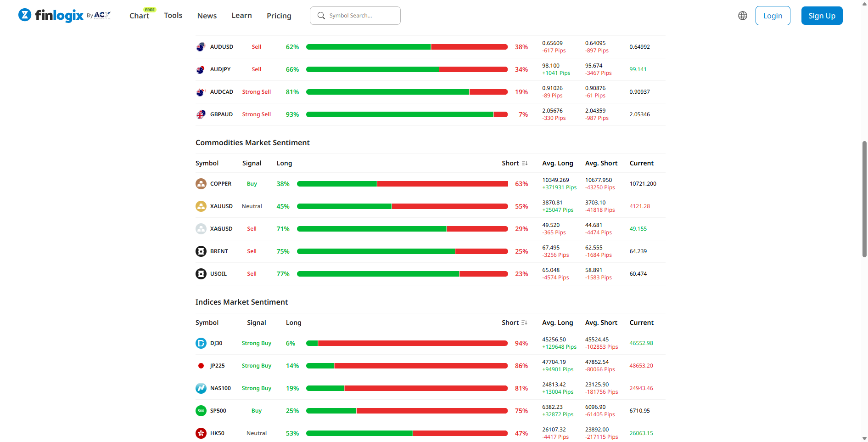Sort Commodities table by Short column
The height and width of the screenshot is (442, 868).
[524, 163]
